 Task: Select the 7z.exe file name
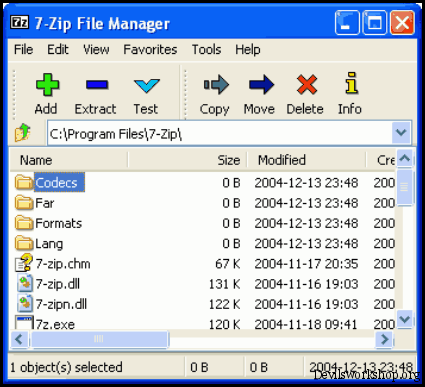[x=55, y=324]
